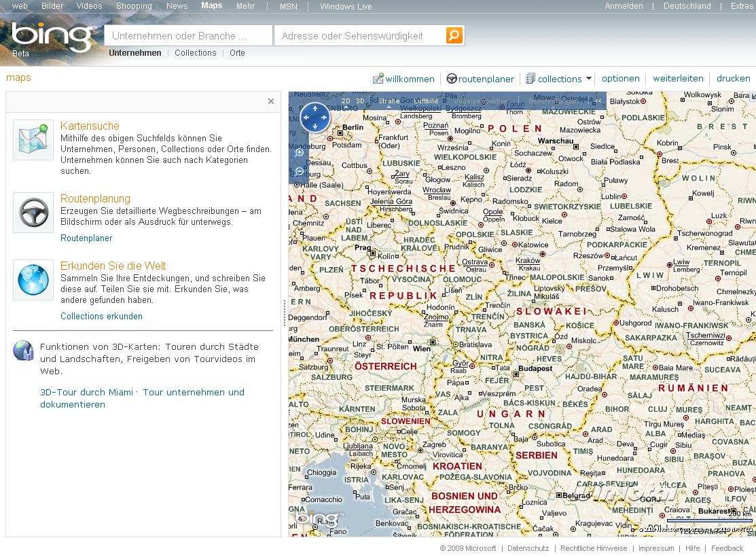Focus the Unternehmen oder Branche field
The height and width of the screenshot is (557, 756).
click(188, 36)
